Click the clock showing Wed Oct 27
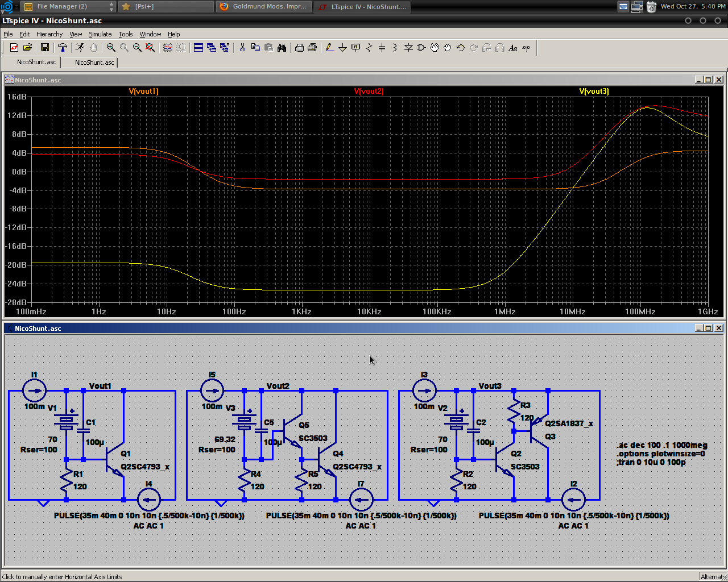Image resolution: width=728 pixels, height=582 pixels. pos(693,6)
